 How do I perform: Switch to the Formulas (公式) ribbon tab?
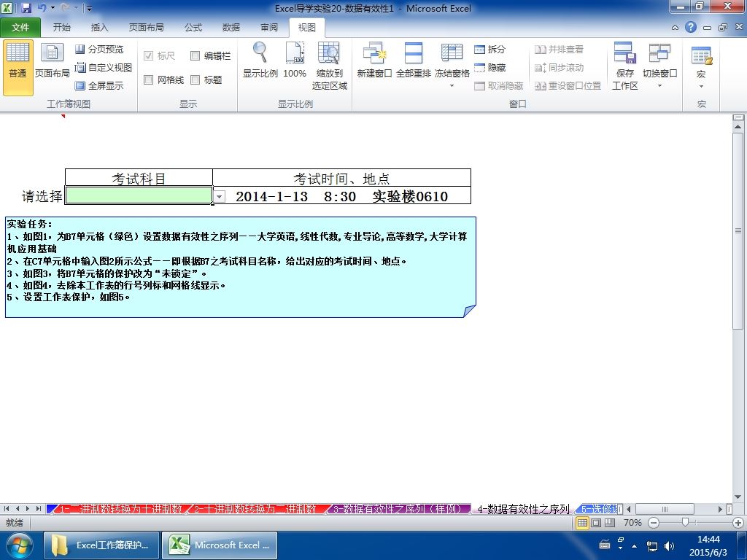193,28
